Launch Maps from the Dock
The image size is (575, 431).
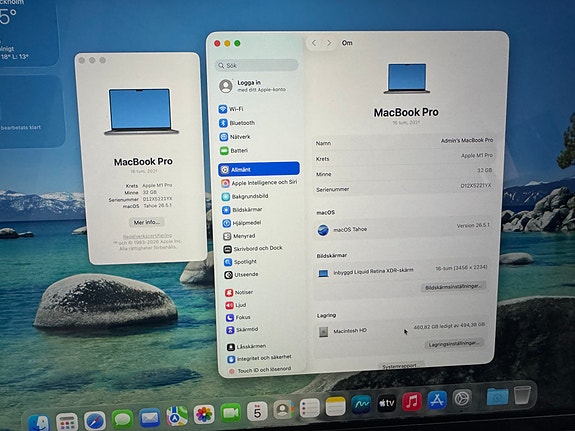[177, 416]
